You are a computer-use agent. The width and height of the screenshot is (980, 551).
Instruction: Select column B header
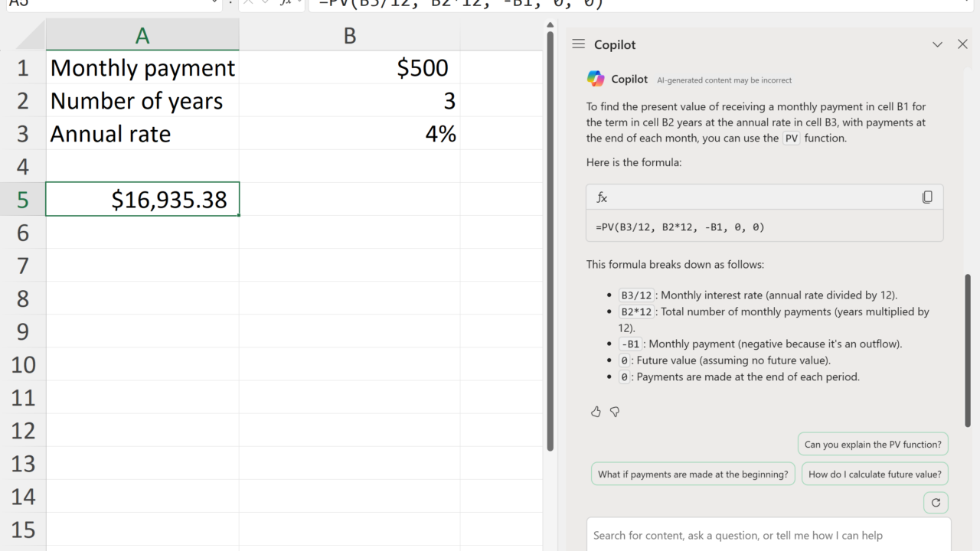349,35
